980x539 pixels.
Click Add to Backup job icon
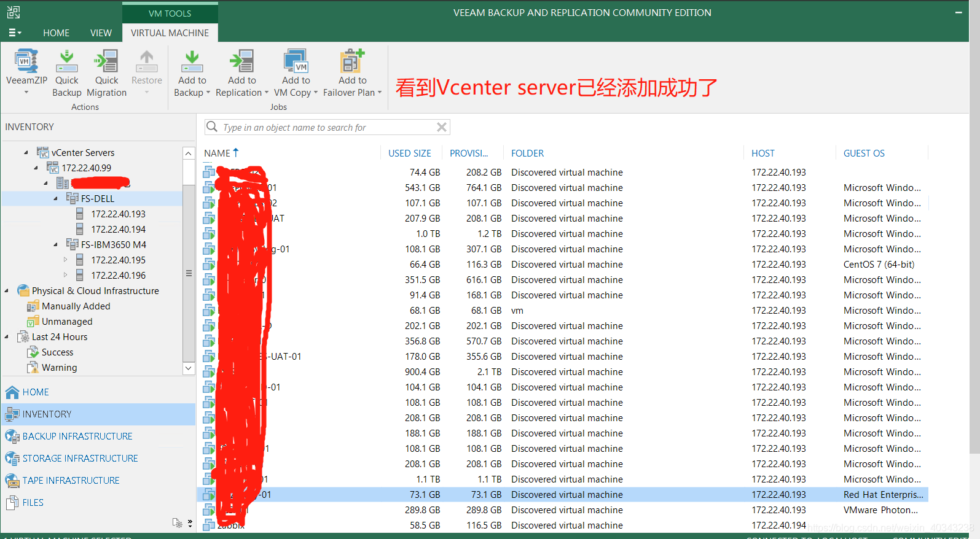point(192,61)
